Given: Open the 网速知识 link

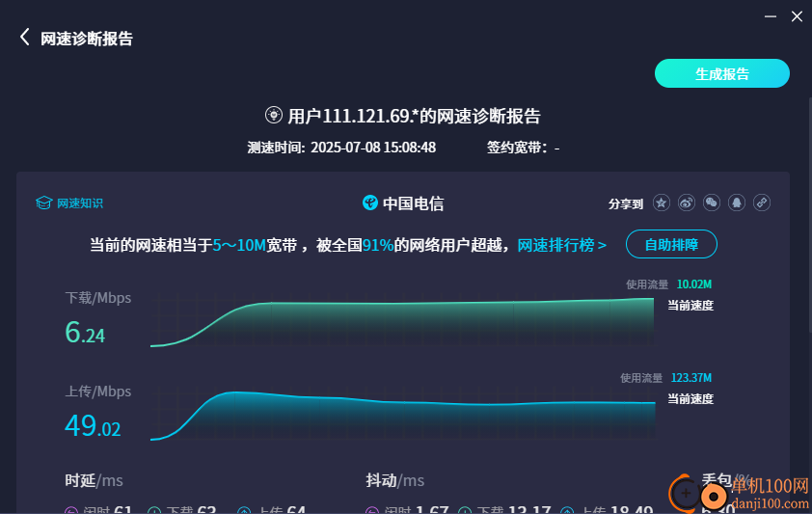Looking at the screenshot, I should point(80,203).
